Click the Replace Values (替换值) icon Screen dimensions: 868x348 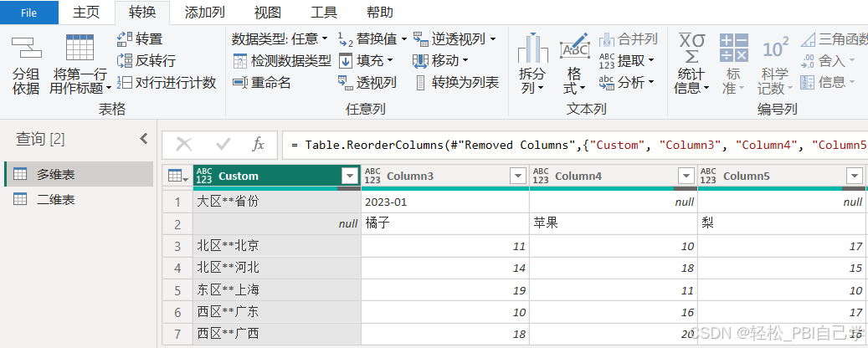tap(346, 39)
